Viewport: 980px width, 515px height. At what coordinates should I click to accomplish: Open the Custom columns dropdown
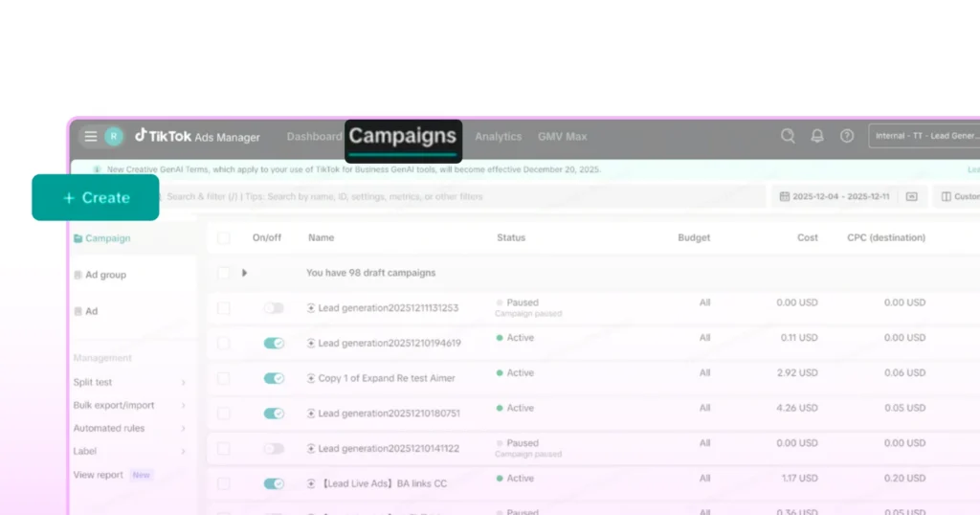(x=957, y=196)
